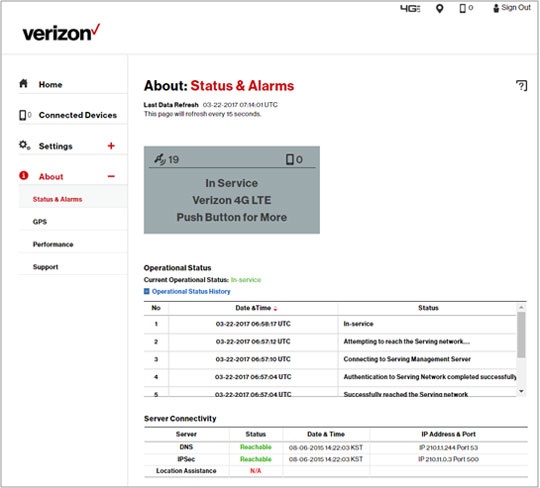The width and height of the screenshot is (540, 488).
Task: Click the IP Address & Port column header
Action: pyautogui.click(x=448, y=434)
